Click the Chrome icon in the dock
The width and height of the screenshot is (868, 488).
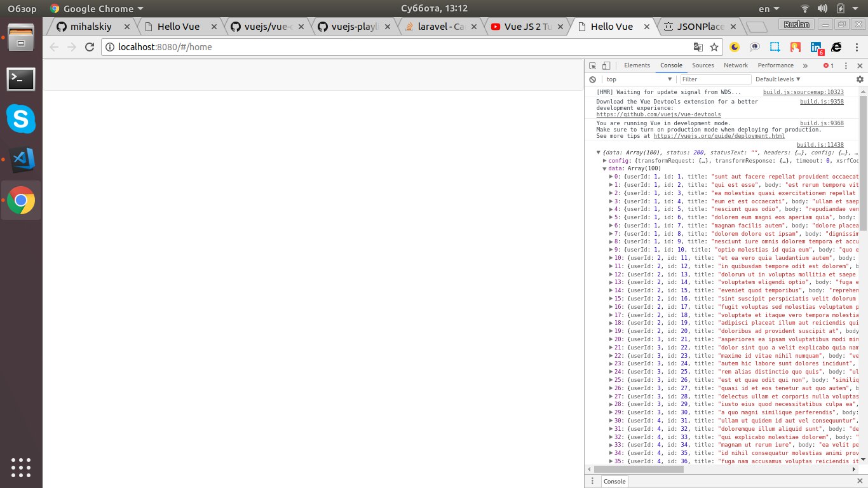click(x=21, y=200)
